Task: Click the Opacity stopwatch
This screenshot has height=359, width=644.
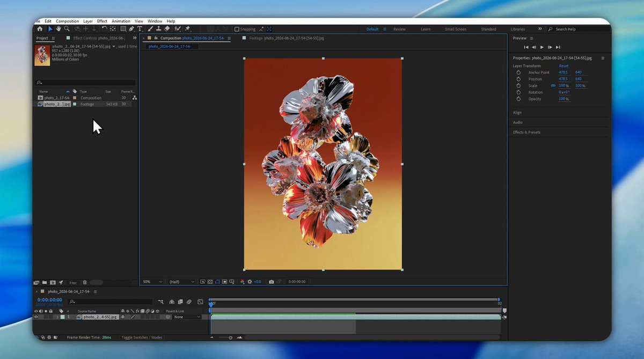Action: click(x=518, y=99)
